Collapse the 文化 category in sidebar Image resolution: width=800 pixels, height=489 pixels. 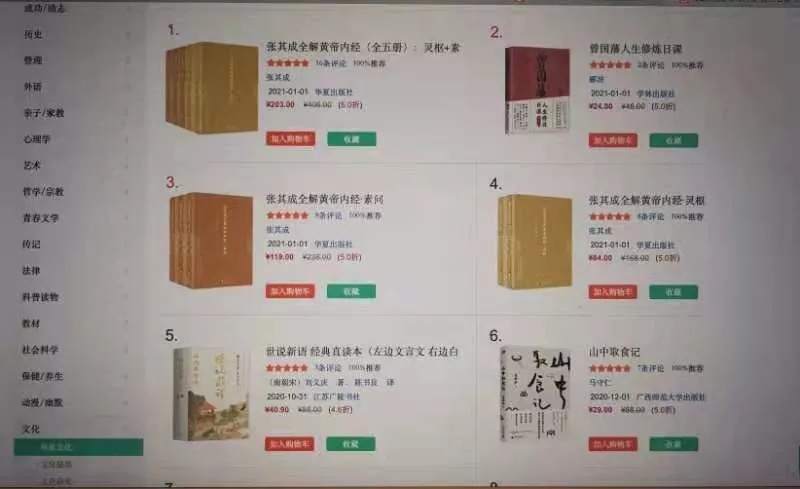click(31, 429)
